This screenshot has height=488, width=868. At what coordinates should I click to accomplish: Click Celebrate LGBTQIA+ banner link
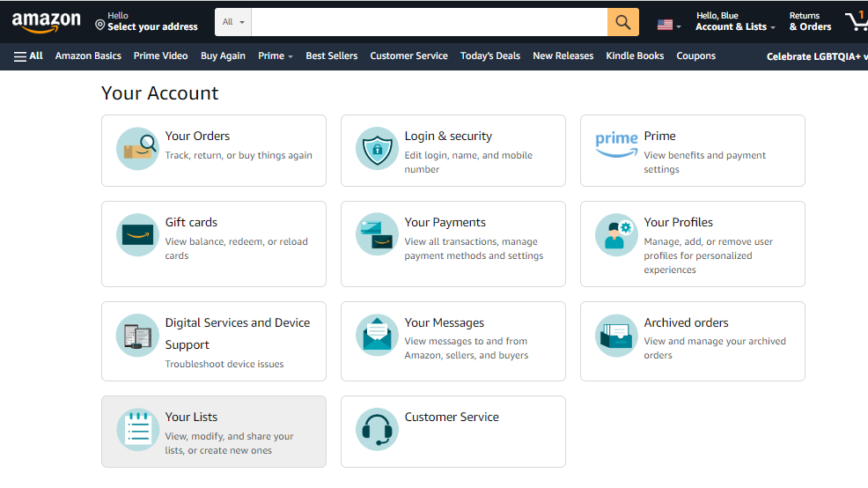click(x=817, y=56)
